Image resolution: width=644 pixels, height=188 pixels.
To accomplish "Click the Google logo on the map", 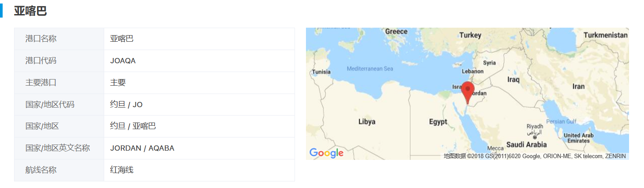I will click(326, 153).
